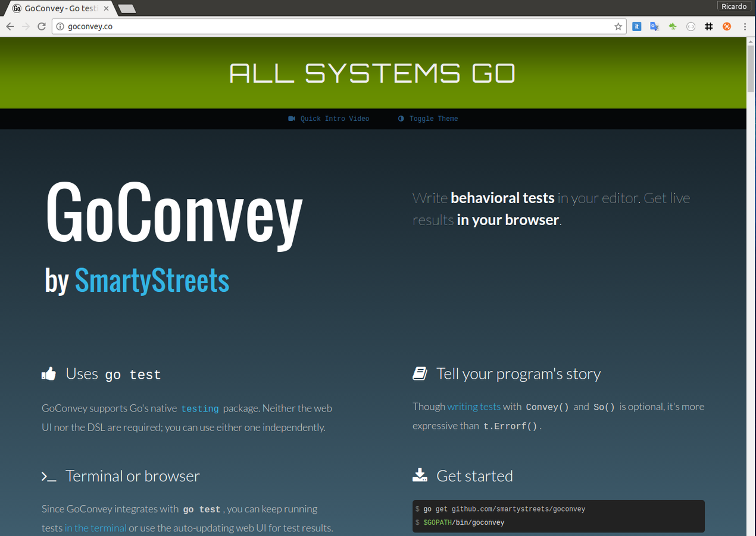Click the hash symbol extension icon
Viewport: 756px width, 536px height.
click(x=708, y=26)
